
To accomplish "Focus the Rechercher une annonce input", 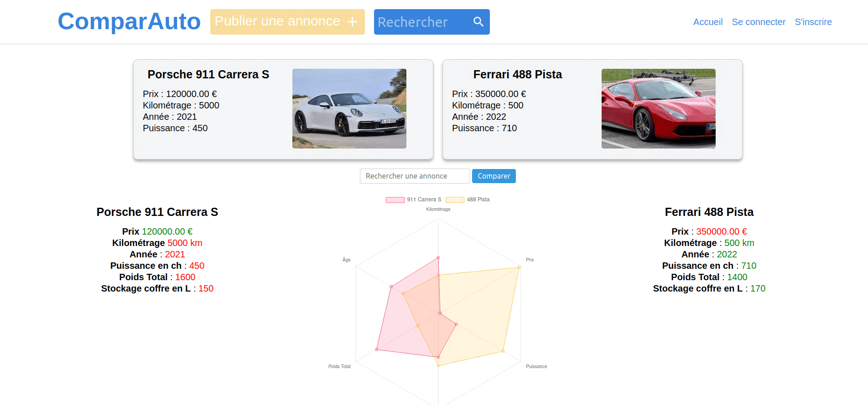I will click(415, 176).
